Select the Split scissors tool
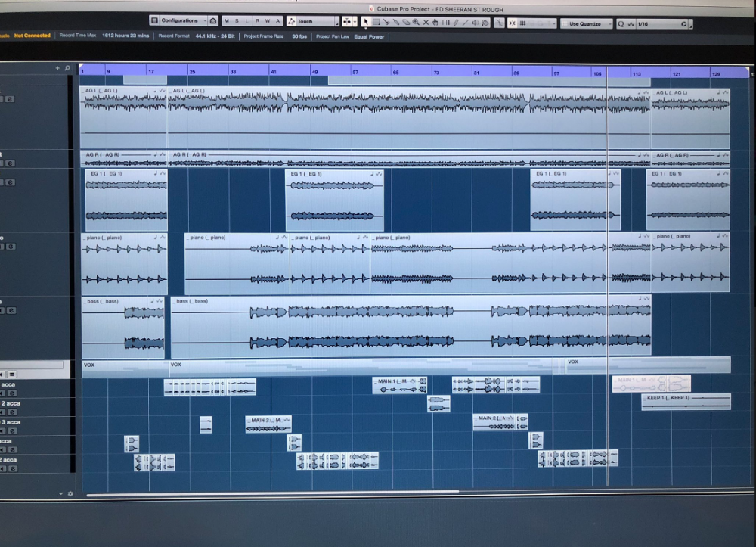The width and height of the screenshot is (756, 547). pyautogui.click(x=386, y=22)
